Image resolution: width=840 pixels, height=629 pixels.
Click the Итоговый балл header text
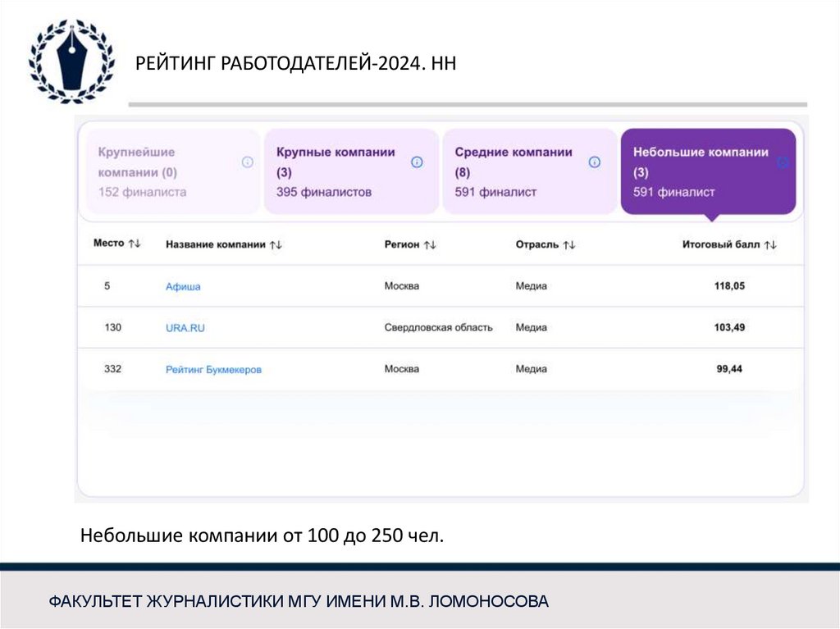721,244
